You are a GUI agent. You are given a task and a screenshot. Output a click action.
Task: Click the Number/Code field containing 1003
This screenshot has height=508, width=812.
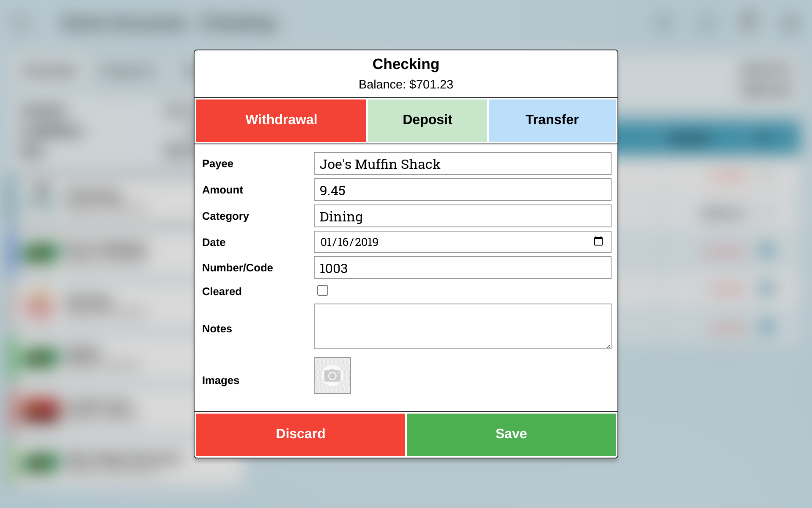pos(462,268)
